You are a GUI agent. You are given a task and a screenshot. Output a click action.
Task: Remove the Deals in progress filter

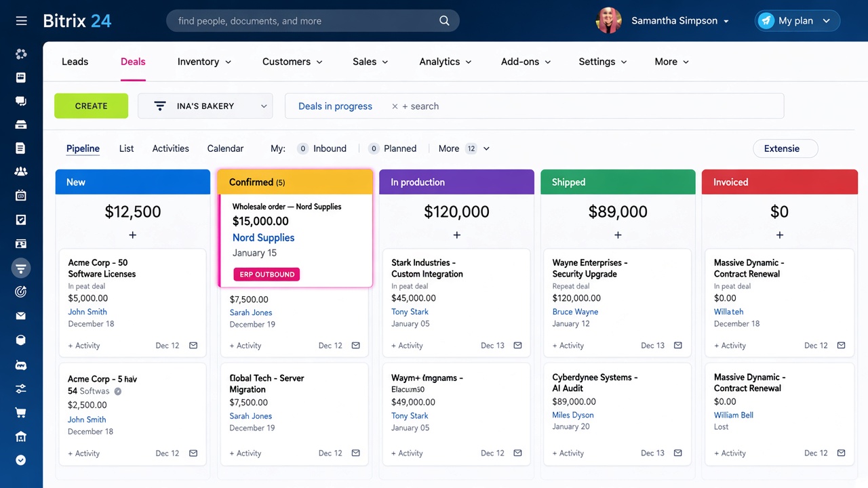[395, 106]
